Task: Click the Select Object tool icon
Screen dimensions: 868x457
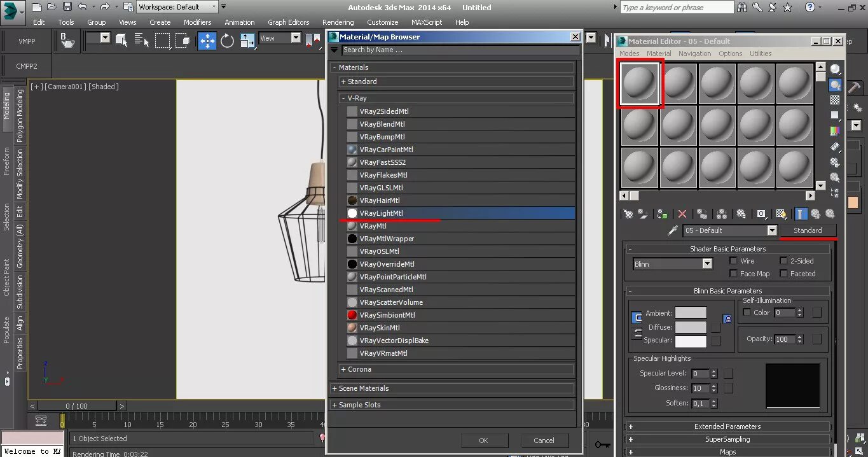Action: pos(122,41)
